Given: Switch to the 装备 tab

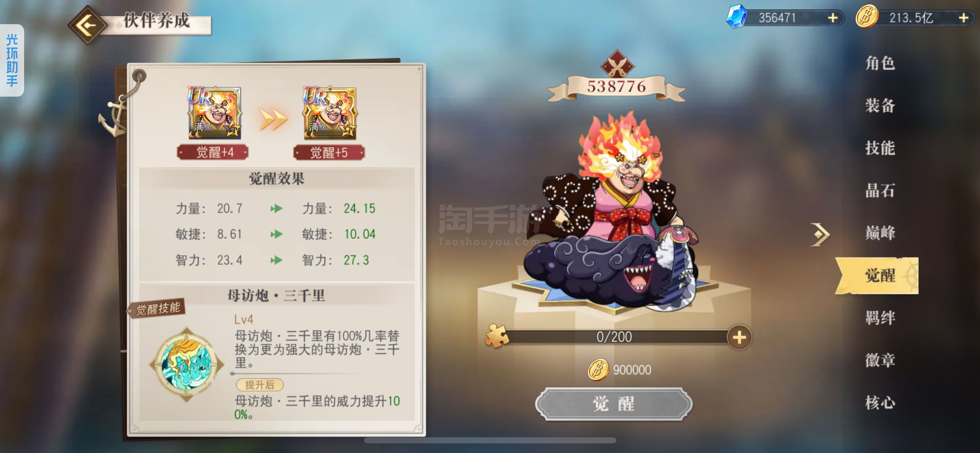Looking at the screenshot, I should (x=880, y=105).
